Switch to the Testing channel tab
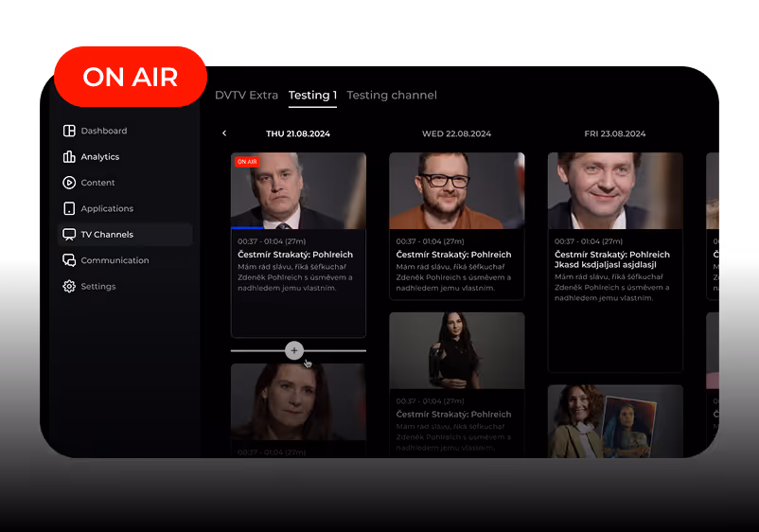The height and width of the screenshot is (532, 759). click(392, 95)
